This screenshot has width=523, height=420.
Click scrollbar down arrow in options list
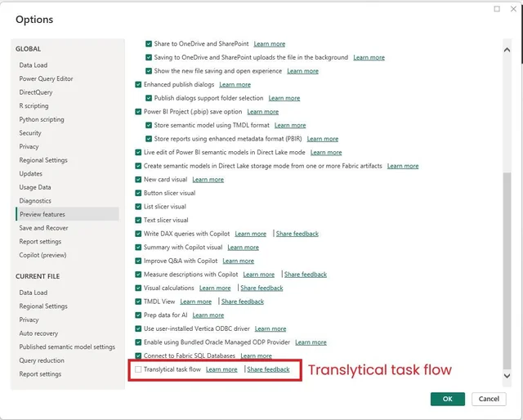[x=507, y=376]
